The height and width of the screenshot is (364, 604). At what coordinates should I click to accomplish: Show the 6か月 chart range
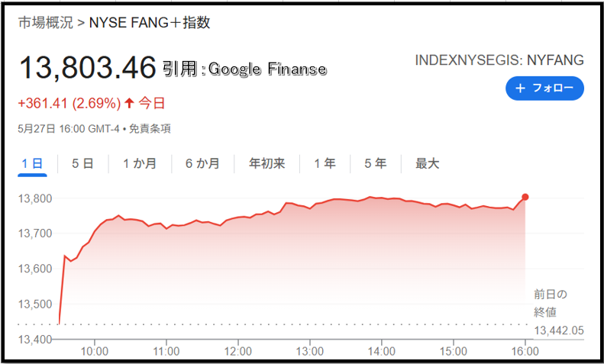pos(202,163)
